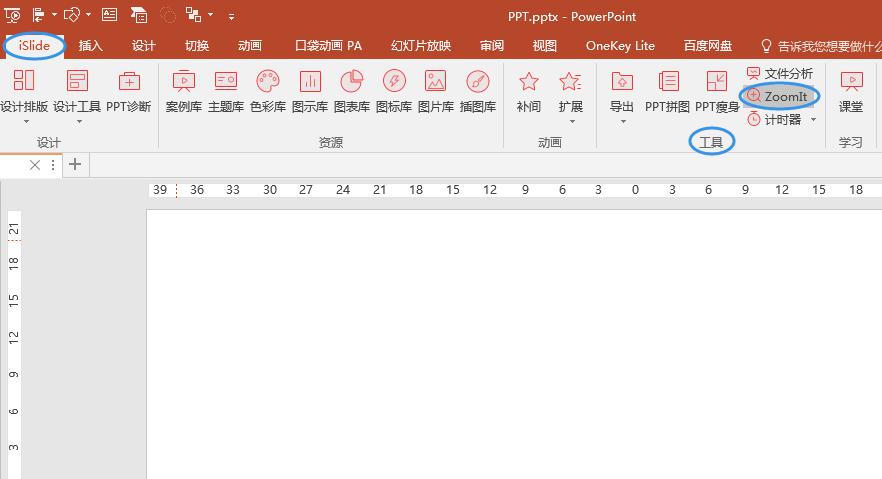Open the 计时器 timer dropdown
Viewport: 882px width, 479px height.
pos(813,120)
